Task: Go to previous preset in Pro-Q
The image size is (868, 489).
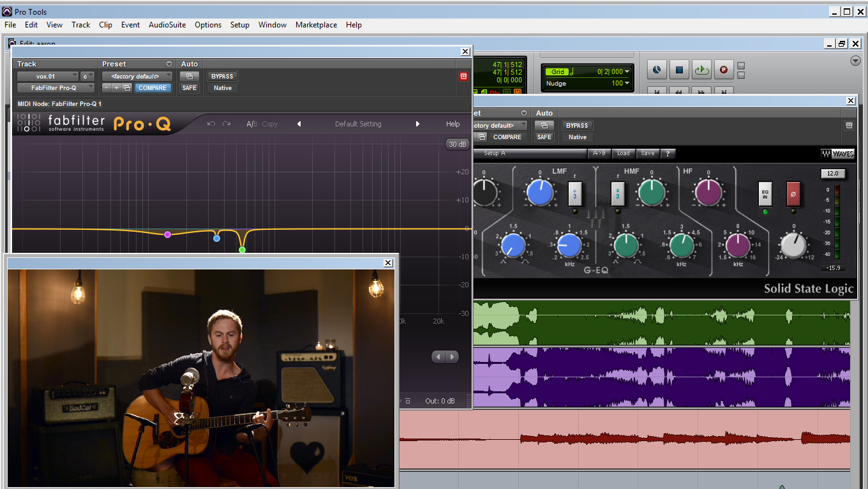Action: [x=299, y=124]
